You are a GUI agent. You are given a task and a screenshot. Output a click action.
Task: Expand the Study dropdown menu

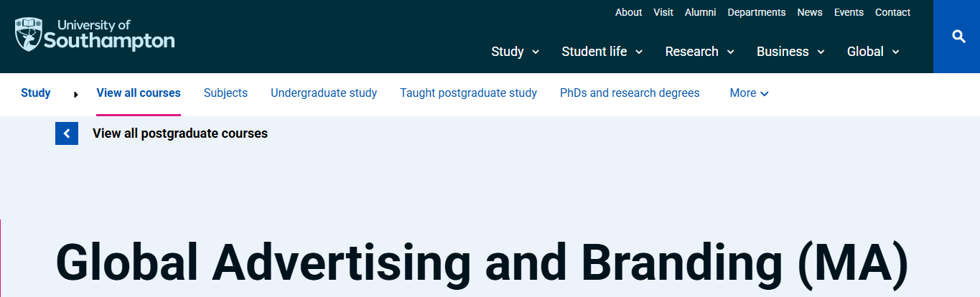(515, 52)
